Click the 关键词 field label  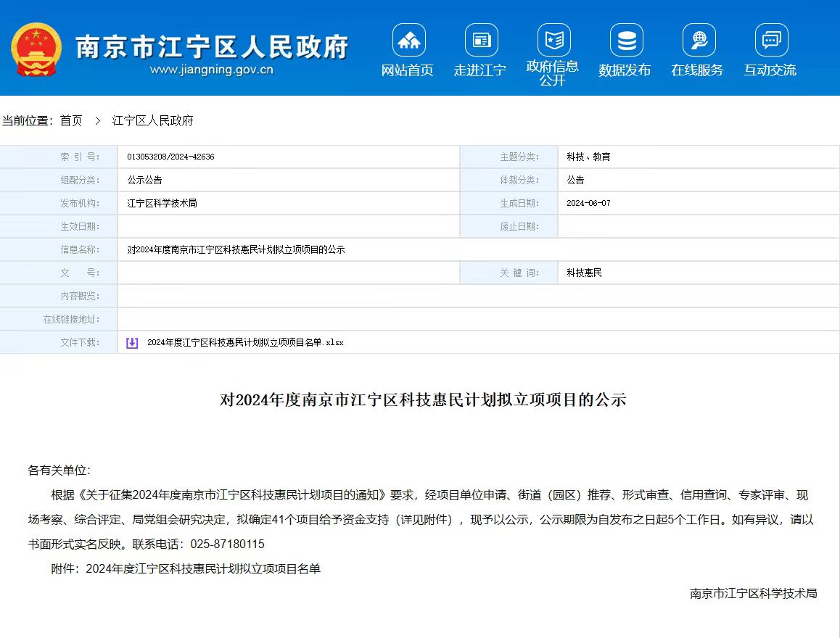pos(519,273)
